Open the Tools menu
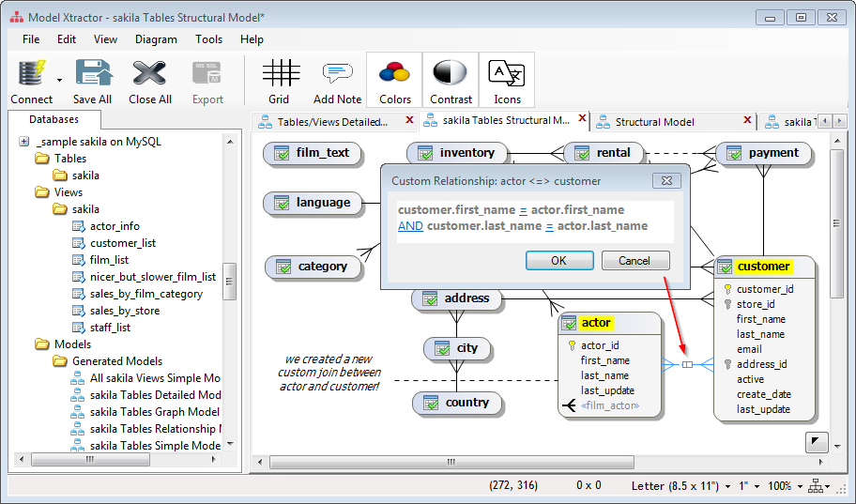 click(x=208, y=39)
